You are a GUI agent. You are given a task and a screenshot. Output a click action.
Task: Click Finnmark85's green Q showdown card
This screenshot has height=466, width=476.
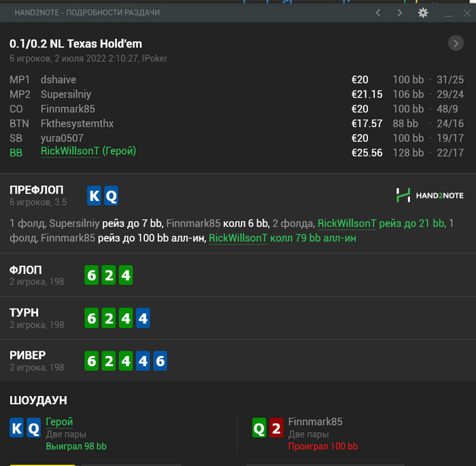click(x=259, y=427)
